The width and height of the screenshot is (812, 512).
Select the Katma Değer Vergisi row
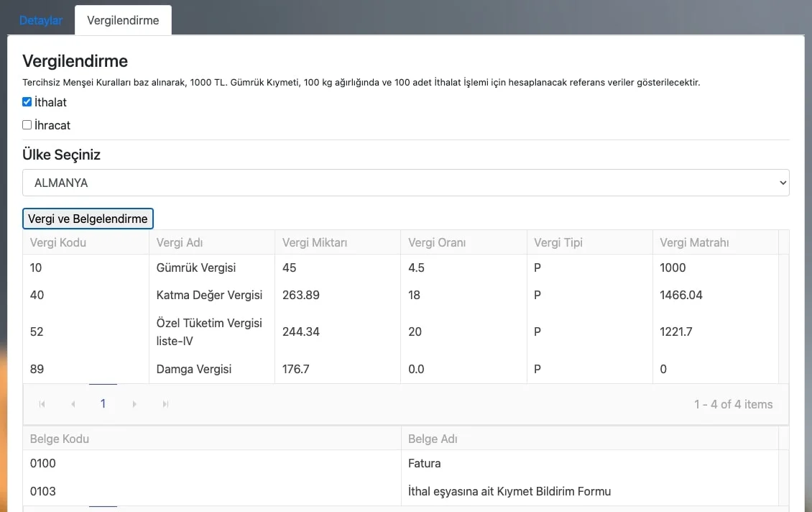pos(209,295)
